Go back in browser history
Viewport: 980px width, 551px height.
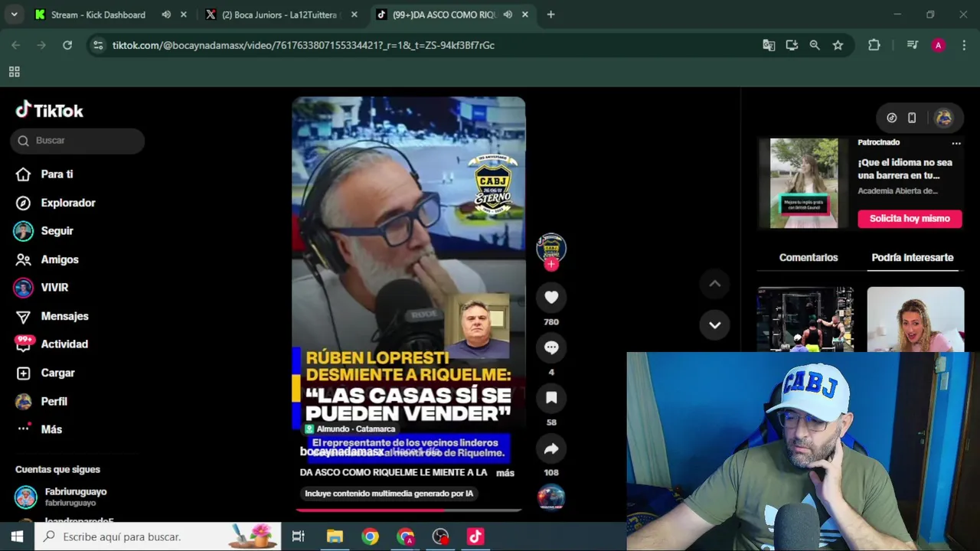(16, 45)
